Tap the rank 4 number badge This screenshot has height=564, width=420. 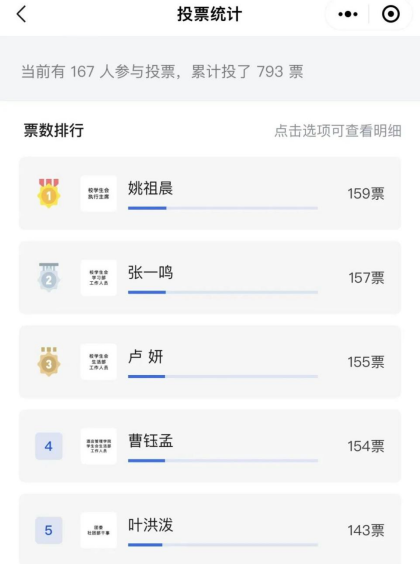tap(49, 446)
